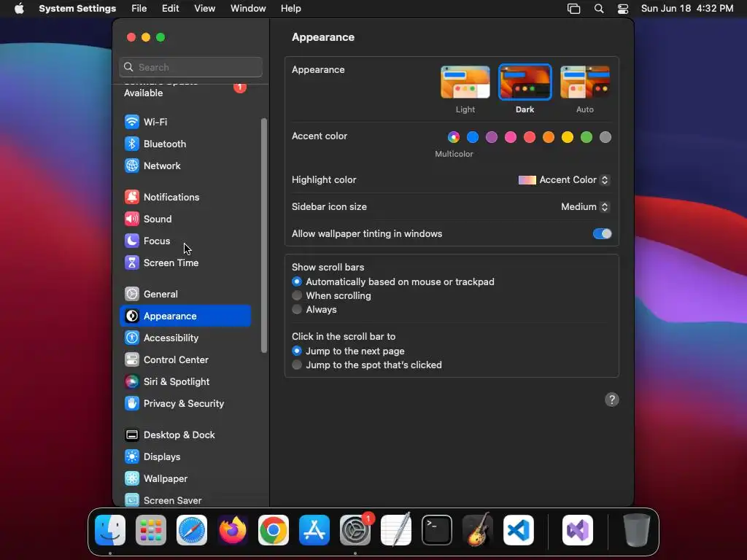Open Software Update Available notice
Viewport: 747px width, 560px height.
pos(185,90)
